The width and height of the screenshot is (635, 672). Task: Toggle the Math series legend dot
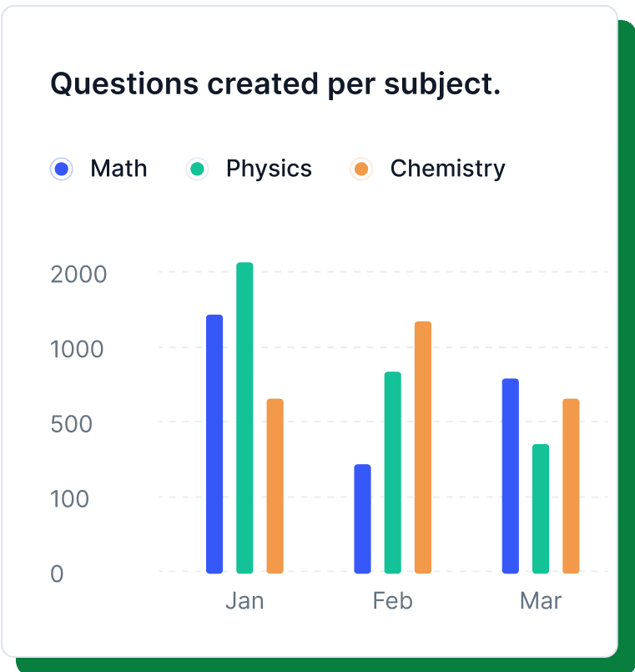click(61, 169)
